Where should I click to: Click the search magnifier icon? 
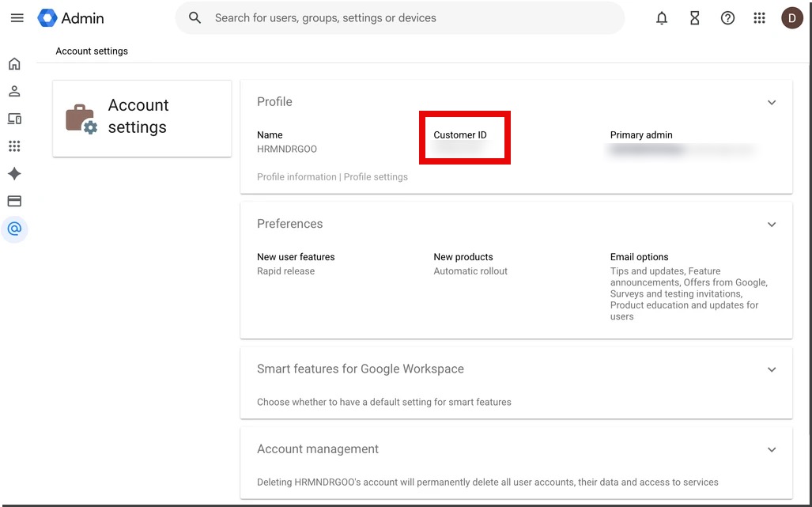point(195,18)
